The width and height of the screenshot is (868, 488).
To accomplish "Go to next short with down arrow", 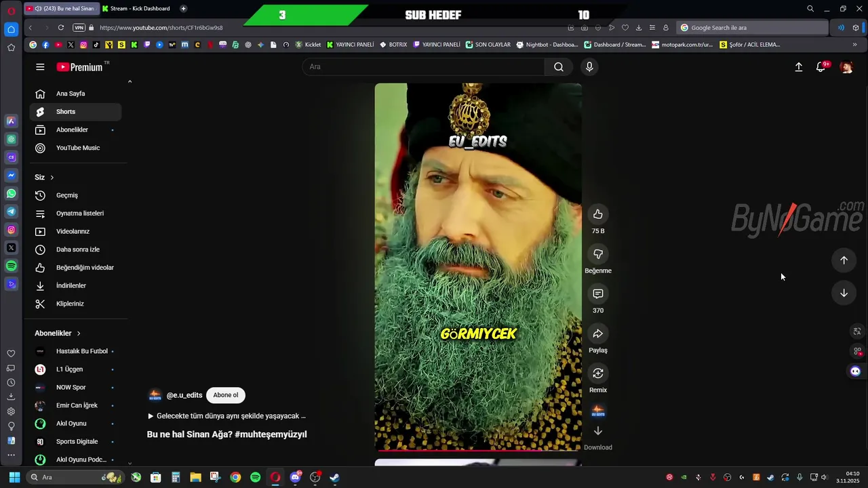I will coord(844,293).
